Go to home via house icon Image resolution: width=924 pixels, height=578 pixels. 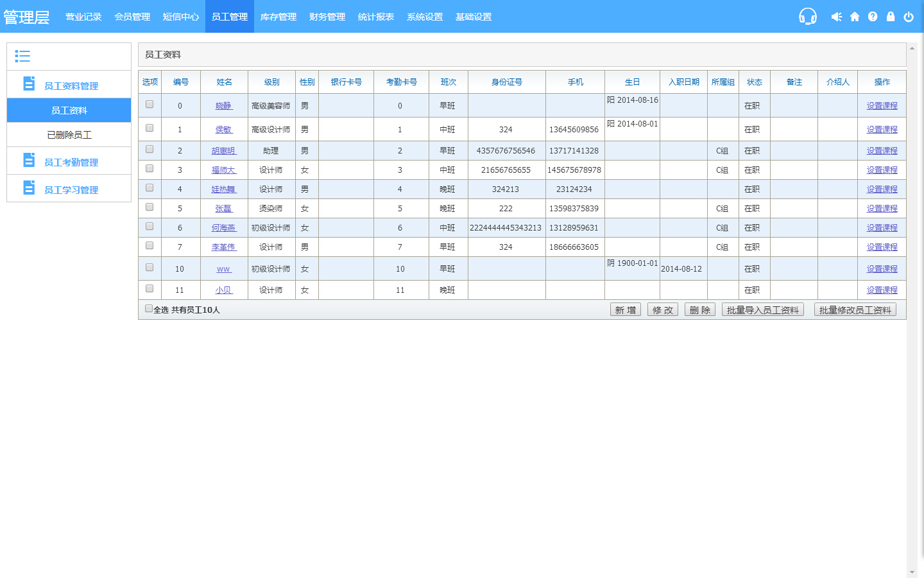(x=855, y=17)
